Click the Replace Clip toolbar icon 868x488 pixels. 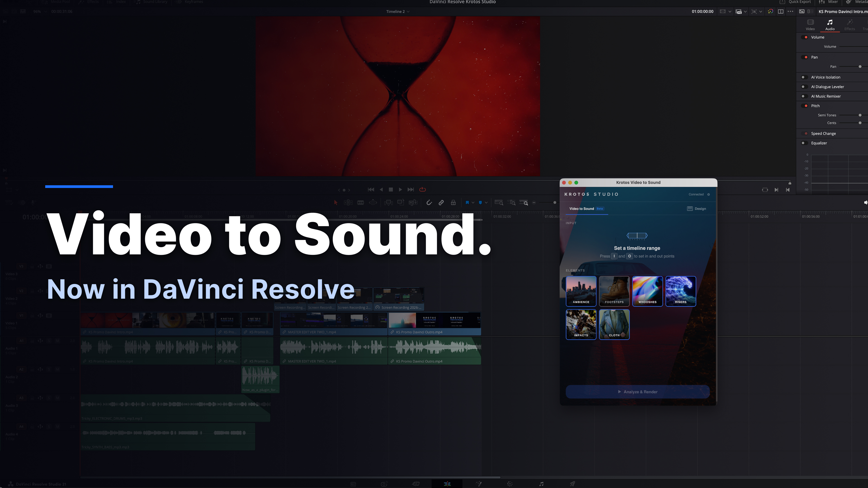coord(413,202)
